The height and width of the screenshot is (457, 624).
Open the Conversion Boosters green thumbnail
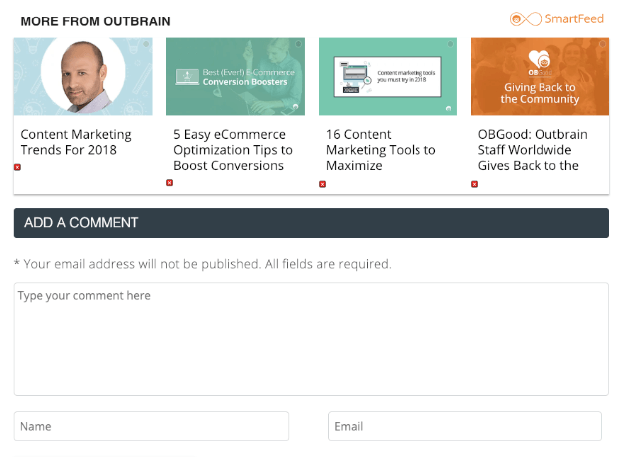pyautogui.click(x=235, y=77)
